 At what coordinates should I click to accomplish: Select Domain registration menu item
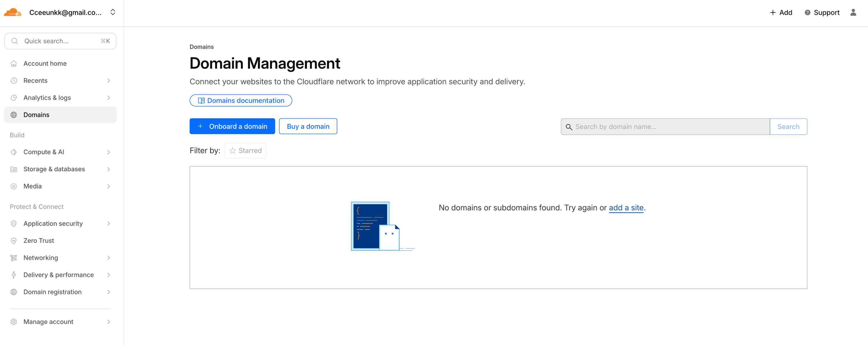pyautogui.click(x=52, y=292)
